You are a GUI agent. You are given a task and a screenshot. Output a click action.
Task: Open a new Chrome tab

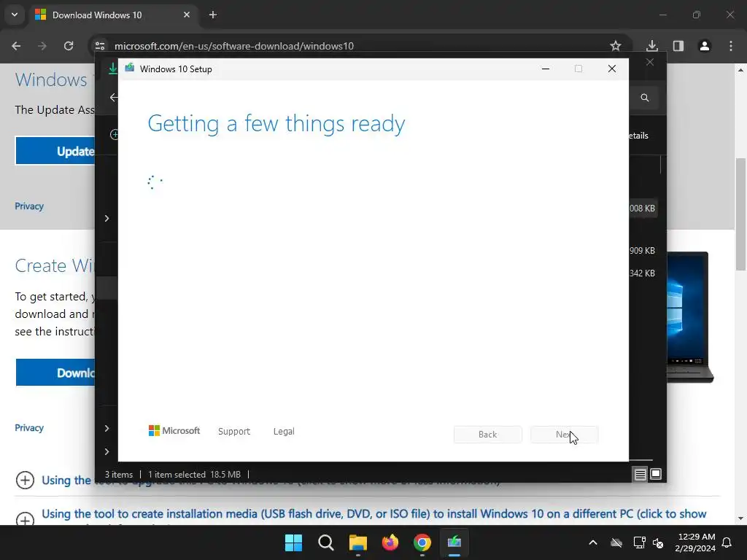pos(213,15)
